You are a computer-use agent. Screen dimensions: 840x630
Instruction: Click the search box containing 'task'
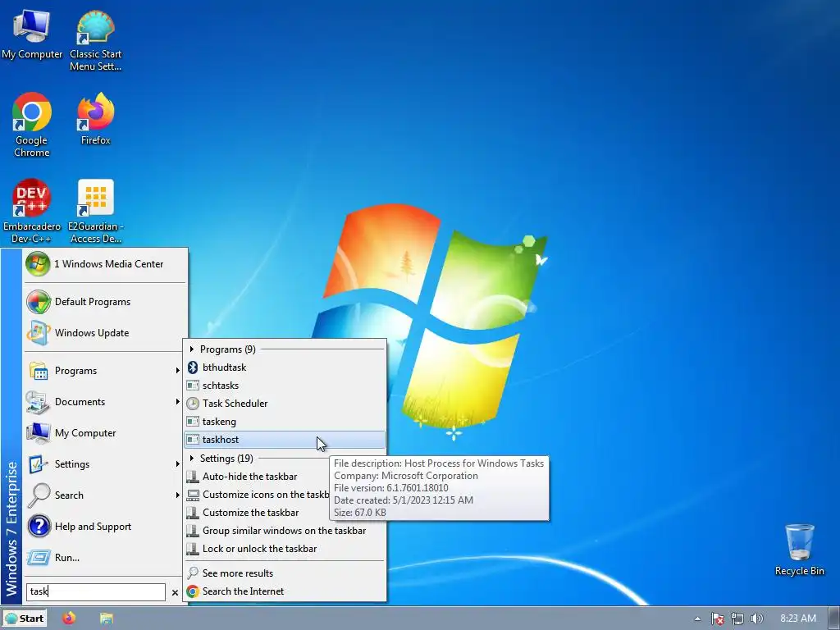(96, 592)
